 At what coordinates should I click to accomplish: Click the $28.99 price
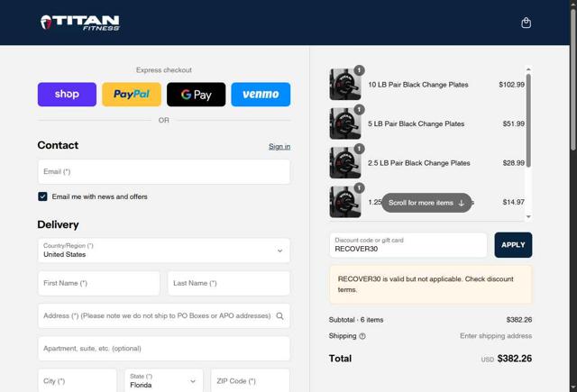tap(514, 163)
